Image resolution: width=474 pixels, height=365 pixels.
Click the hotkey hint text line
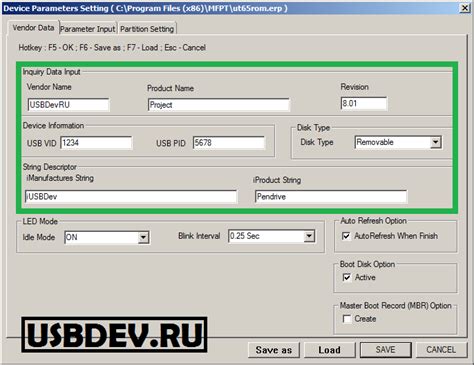(112, 48)
